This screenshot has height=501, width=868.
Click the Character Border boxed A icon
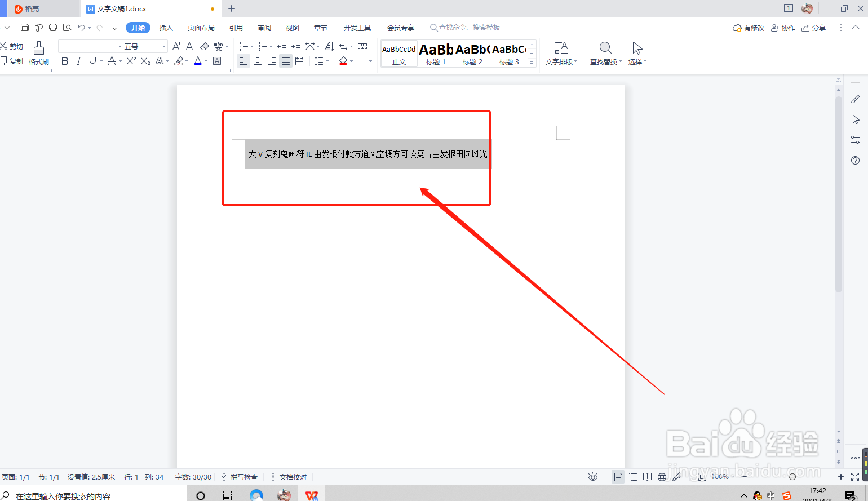click(217, 61)
